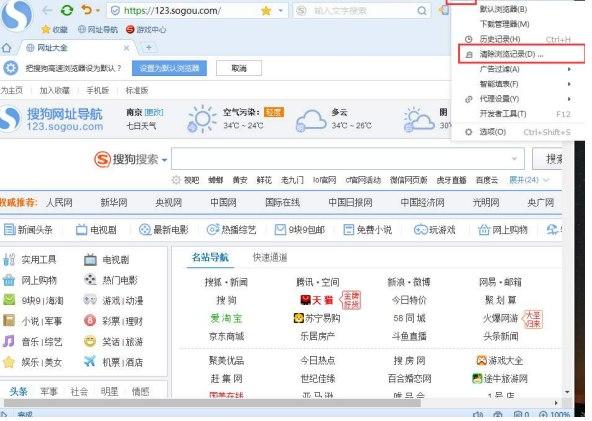The width and height of the screenshot is (592, 421).
Task: Open the 苏宁易购 link
Action: pyautogui.click(x=317, y=318)
